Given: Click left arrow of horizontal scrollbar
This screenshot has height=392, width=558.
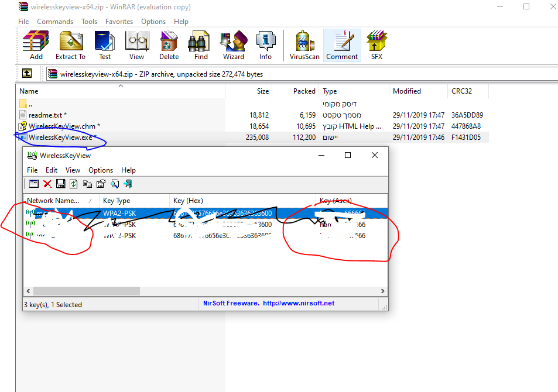Looking at the screenshot, I should 28,291.
